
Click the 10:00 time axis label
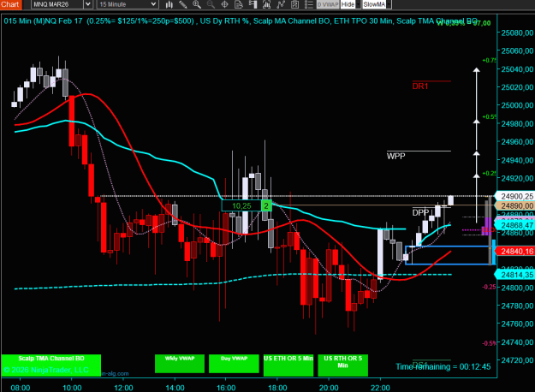72,388
